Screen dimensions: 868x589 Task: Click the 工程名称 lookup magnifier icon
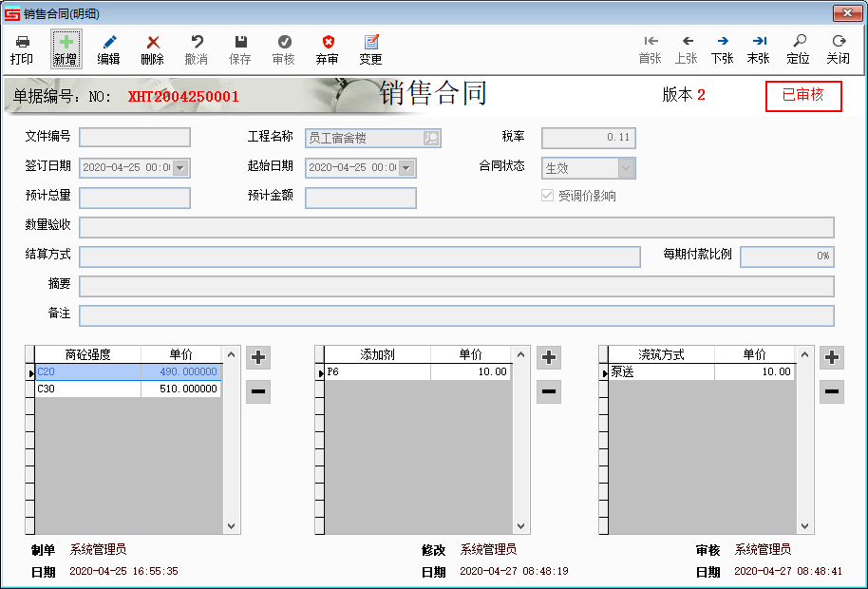431,138
